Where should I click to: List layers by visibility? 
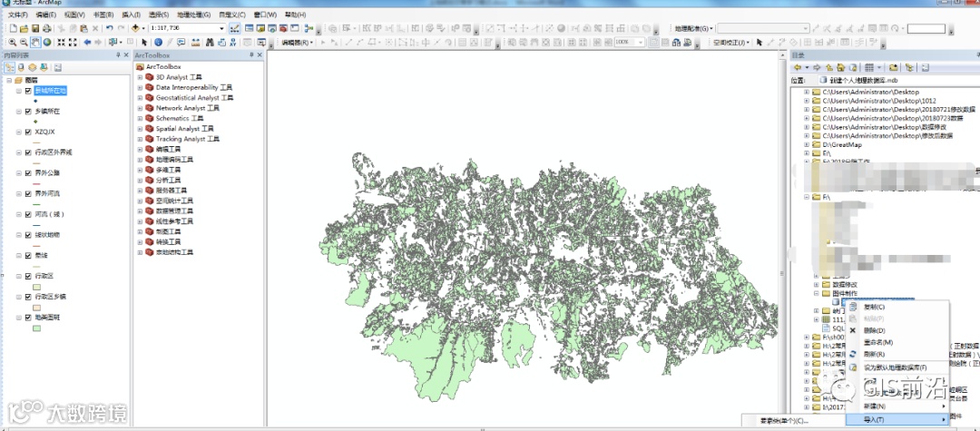tap(33, 67)
